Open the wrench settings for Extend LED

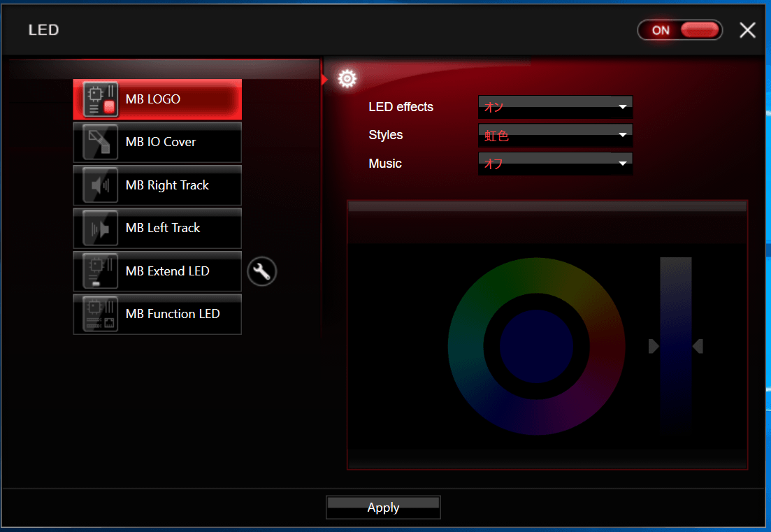pyautogui.click(x=262, y=271)
